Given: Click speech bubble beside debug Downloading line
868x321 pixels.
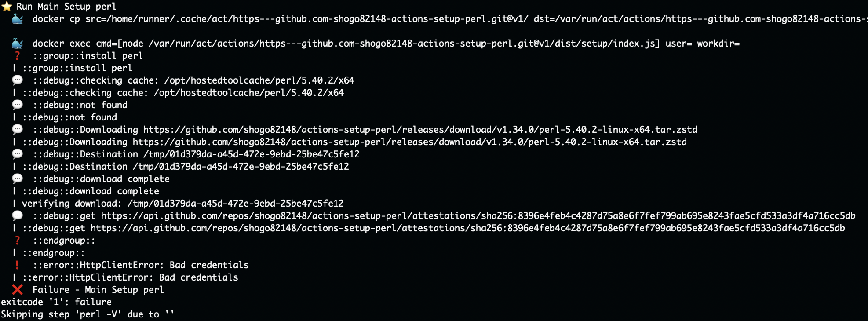Looking at the screenshot, I should pyautogui.click(x=17, y=129).
